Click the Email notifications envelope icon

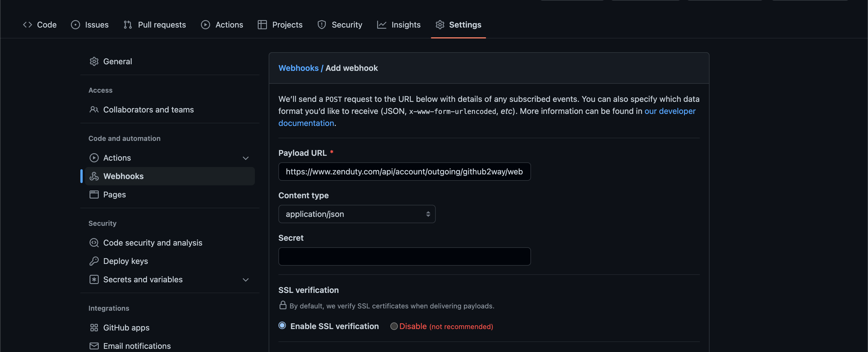click(94, 346)
